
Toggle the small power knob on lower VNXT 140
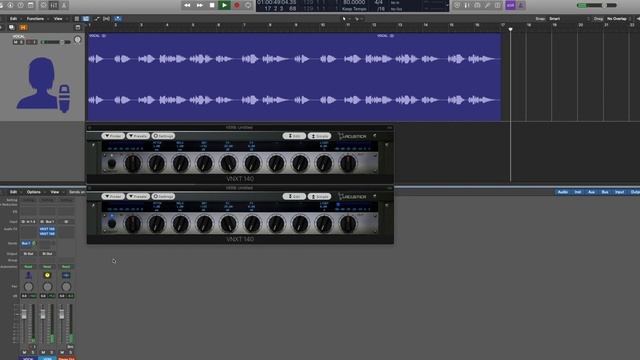click(111, 224)
